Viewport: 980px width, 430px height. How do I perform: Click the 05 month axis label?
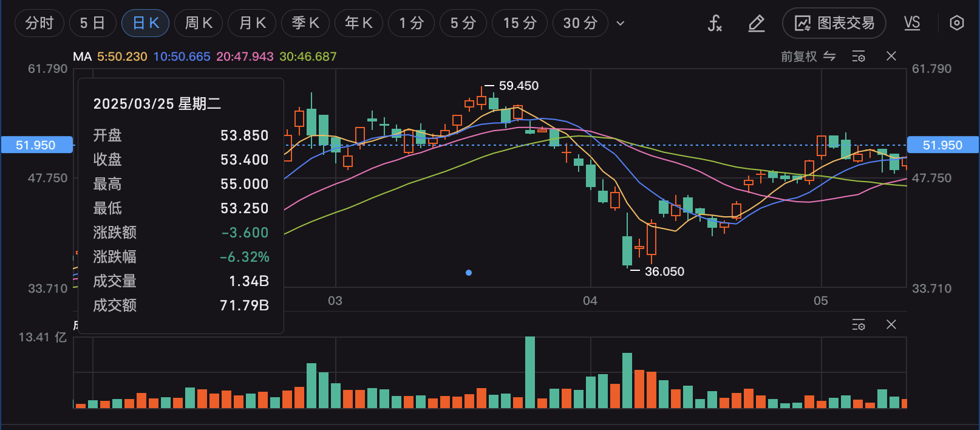click(821, 301)
